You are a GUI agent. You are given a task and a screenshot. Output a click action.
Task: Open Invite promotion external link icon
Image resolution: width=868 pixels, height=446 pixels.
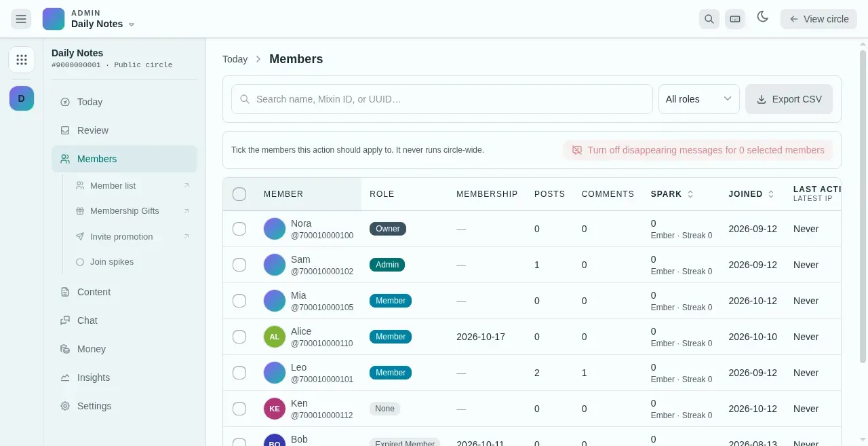(186, 236)
